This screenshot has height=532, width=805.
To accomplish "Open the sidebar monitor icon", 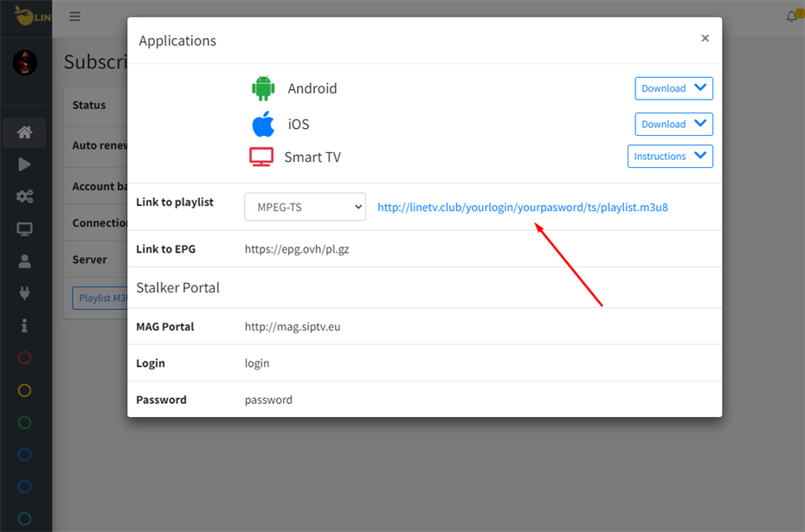I will [x=24, y=229].
